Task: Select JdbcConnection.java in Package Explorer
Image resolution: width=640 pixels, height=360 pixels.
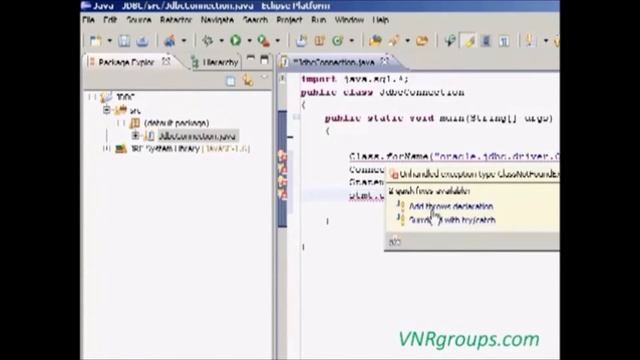Action: (x=198, y=136)
